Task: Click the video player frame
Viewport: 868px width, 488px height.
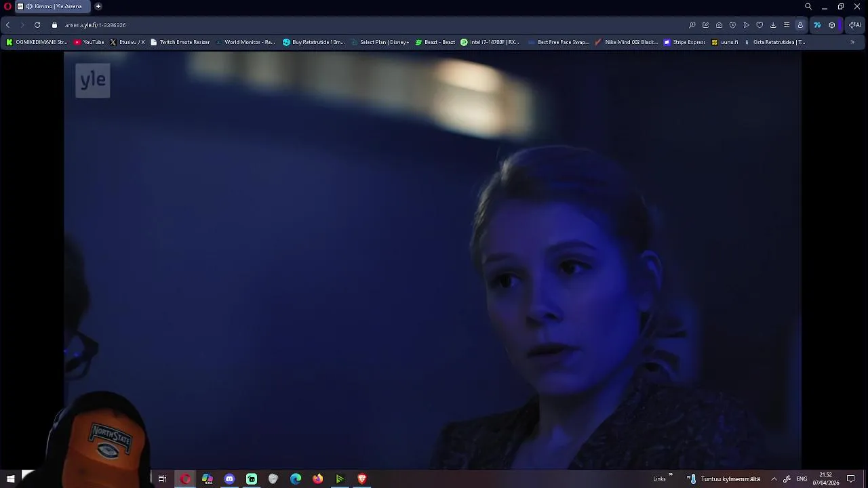Action: 433,260
